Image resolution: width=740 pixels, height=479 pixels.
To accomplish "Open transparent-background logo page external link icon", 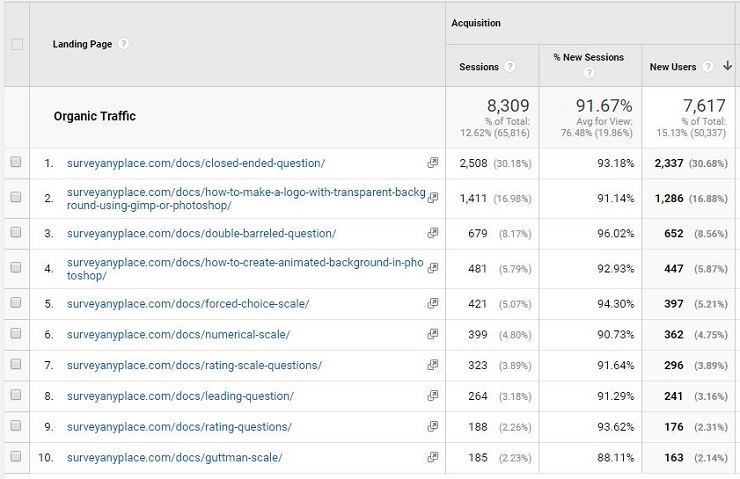I will pyautogui.click(x=432, y=198).
